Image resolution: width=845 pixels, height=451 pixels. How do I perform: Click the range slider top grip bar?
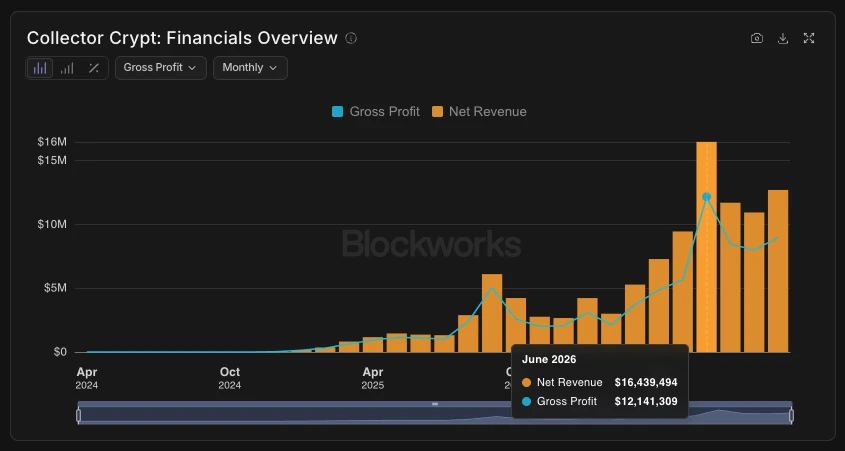435,404
